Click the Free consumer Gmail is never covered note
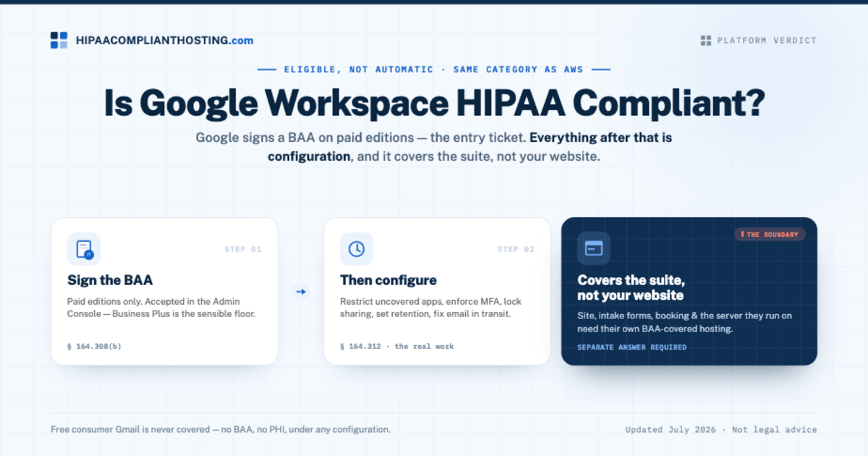Screen dimensions: 868x456 point(221,429)
